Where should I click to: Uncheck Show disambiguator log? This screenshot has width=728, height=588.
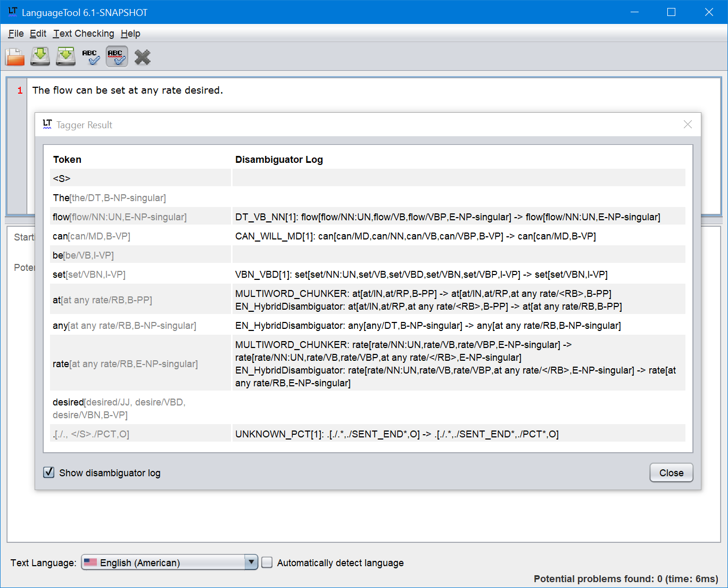[48, 472]
